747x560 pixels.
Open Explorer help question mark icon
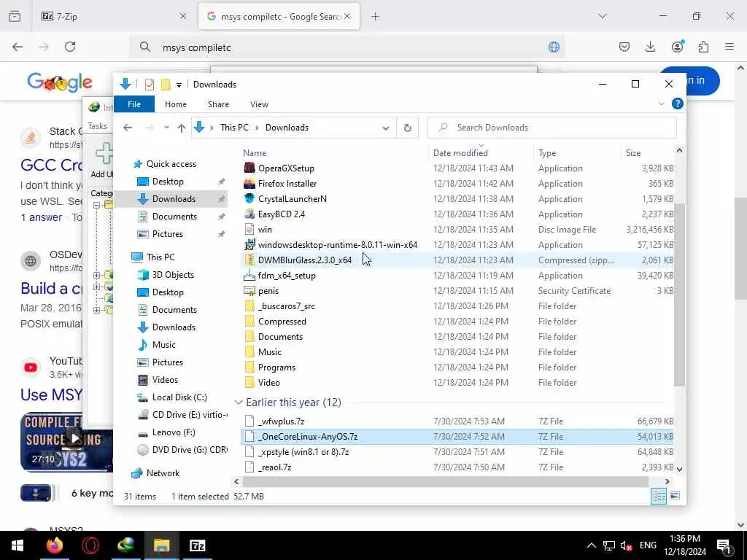[677, 104]
